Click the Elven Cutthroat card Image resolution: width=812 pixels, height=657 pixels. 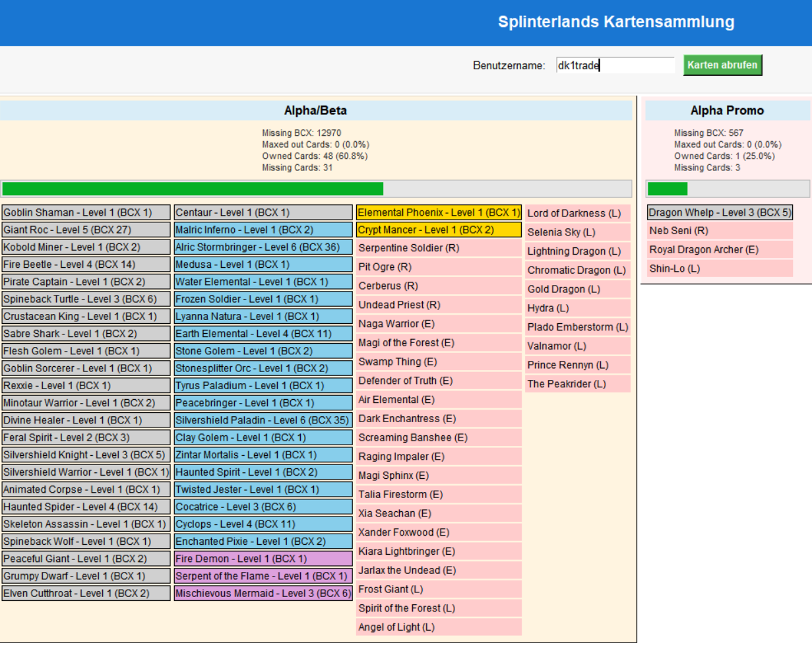pos(86,593)
